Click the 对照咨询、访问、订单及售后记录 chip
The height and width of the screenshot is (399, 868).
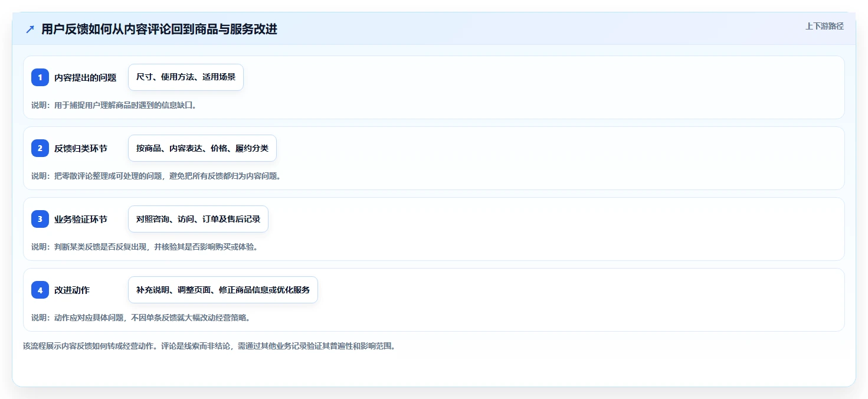pyautogui.click(x=198, y=219)
